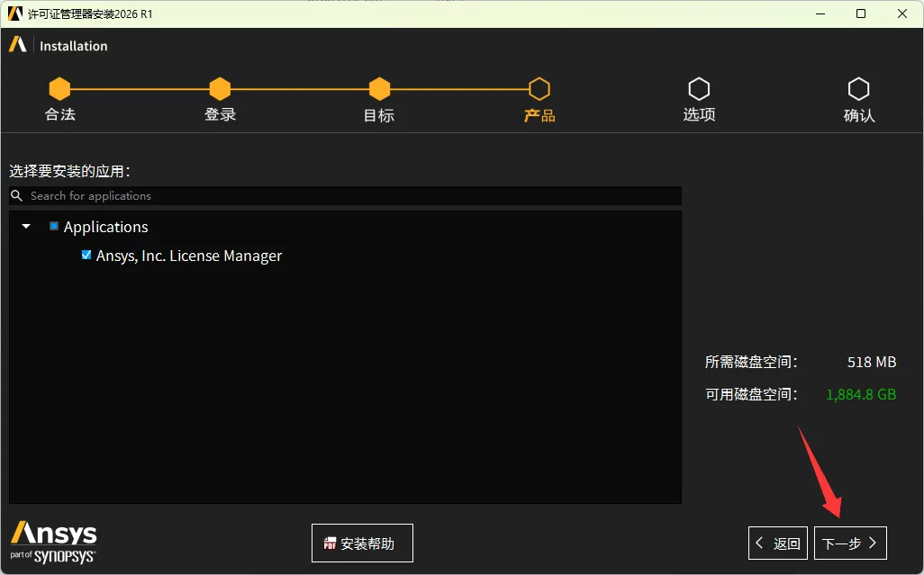Viewport: 924px width, 575px height.
Task: Click the 所需磁盘空间 label
Action: click(751, 362)
